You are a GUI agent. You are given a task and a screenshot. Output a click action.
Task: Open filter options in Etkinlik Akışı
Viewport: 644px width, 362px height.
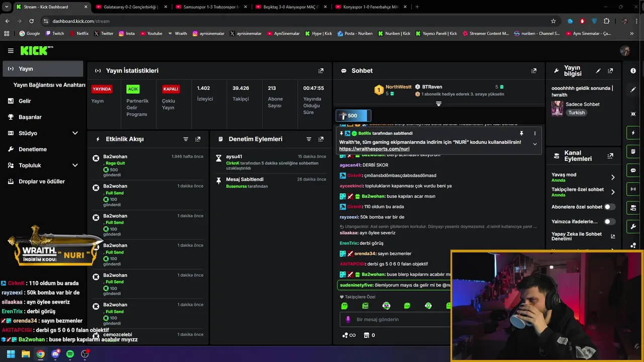(186, 139)
